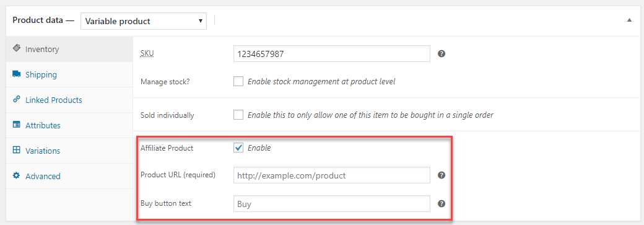Click the help icon beside Product URL
The width and height of the screenshot is (644, 225).
click(442, 175)
